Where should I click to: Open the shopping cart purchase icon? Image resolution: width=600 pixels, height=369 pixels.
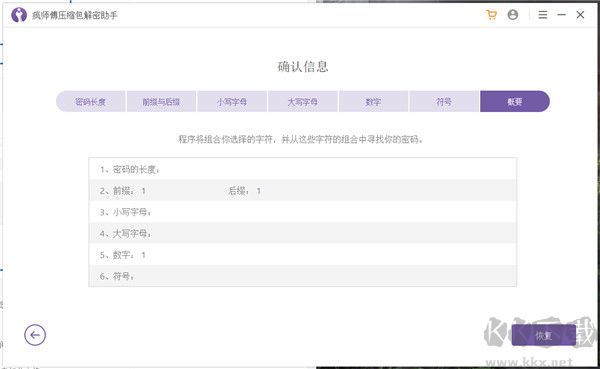[491, 15]
